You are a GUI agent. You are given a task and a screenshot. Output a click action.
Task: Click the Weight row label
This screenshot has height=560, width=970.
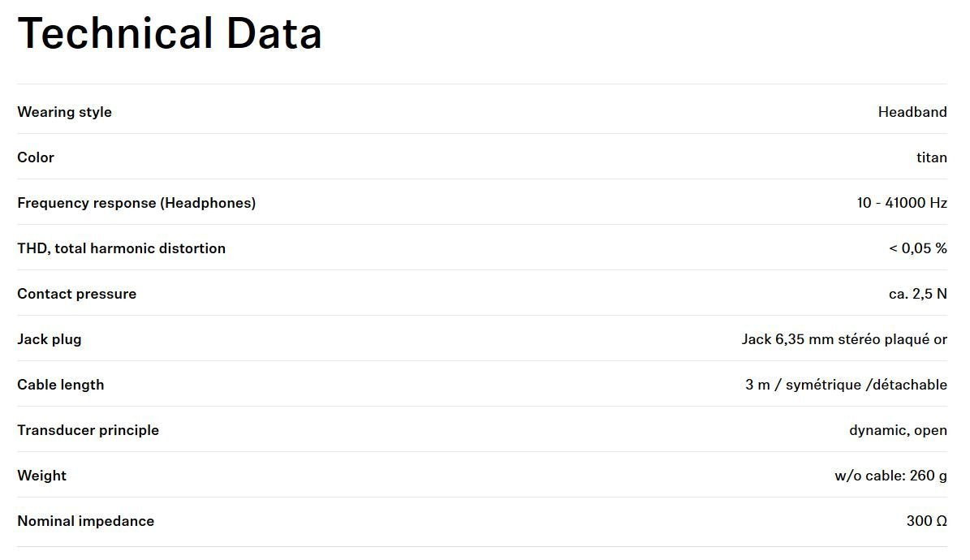41,476
